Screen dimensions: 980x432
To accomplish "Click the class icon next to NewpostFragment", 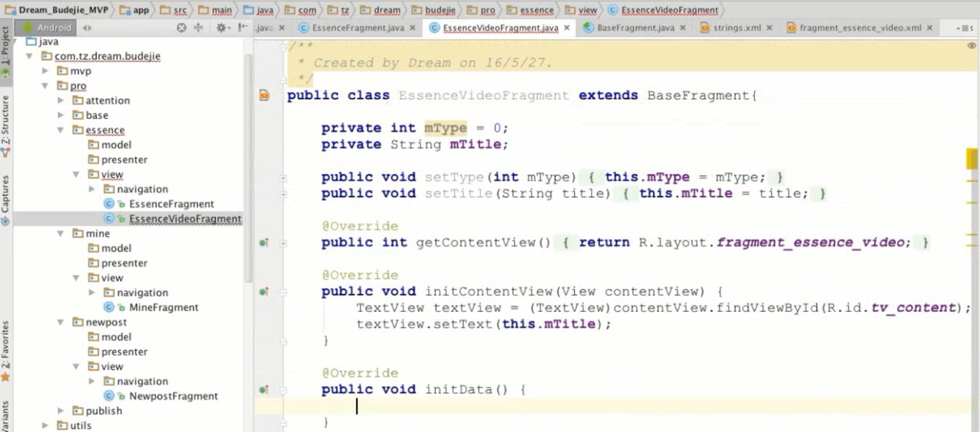I will (109, 396).
